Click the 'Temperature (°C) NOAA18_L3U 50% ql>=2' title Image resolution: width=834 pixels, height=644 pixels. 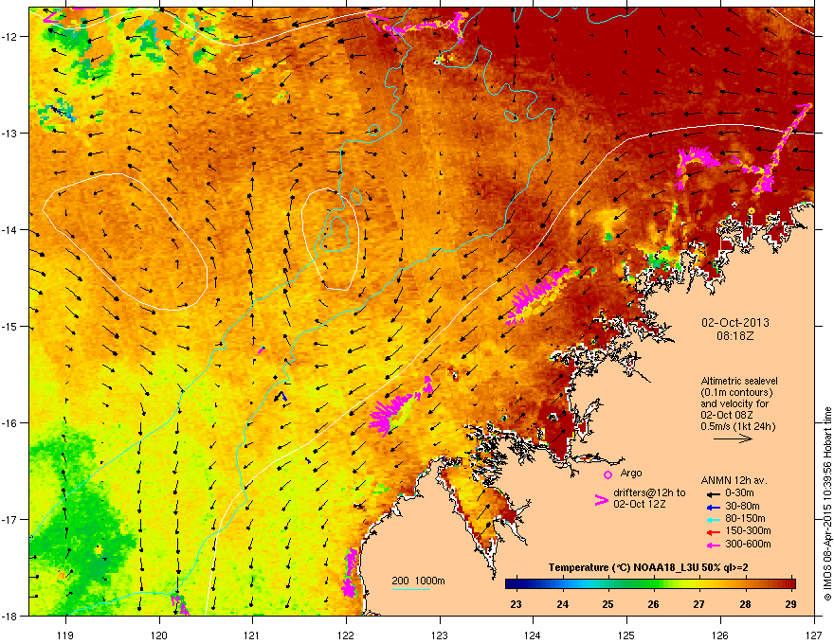coord(648,567)
